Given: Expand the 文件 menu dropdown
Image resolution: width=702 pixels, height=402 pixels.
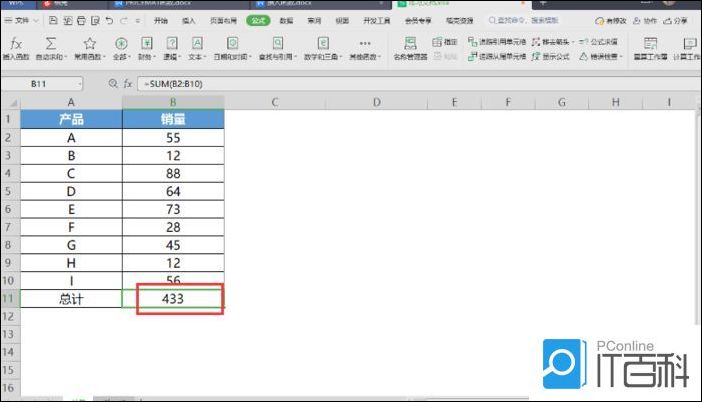Looking at the screenshot, I should (x=22, y=20).
